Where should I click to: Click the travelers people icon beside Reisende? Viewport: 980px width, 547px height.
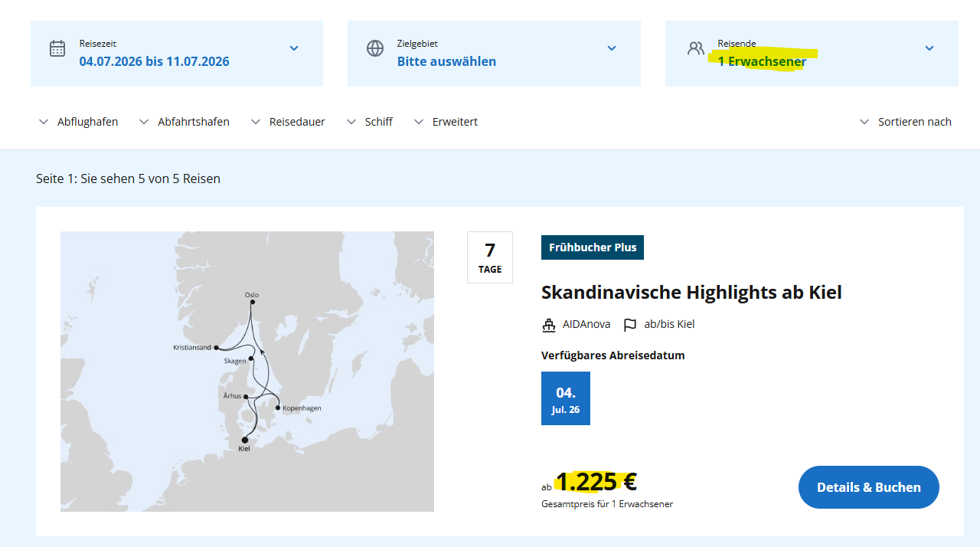[695, 48]
